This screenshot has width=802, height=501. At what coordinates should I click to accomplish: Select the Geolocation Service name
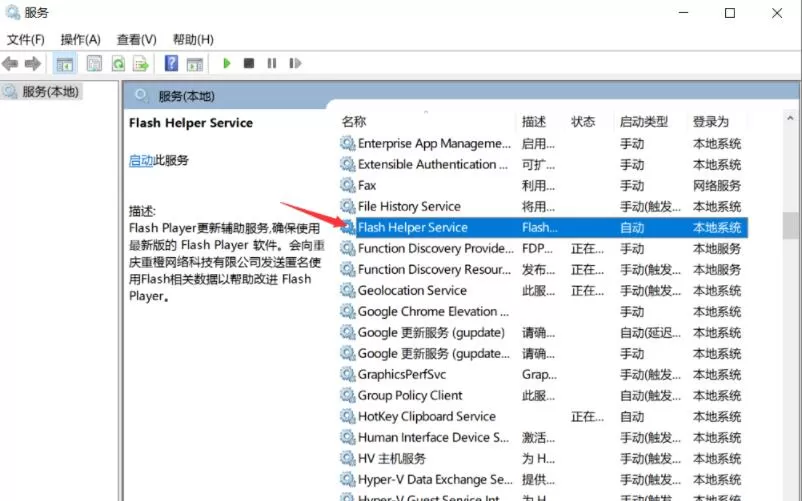[x=412, y=290]
